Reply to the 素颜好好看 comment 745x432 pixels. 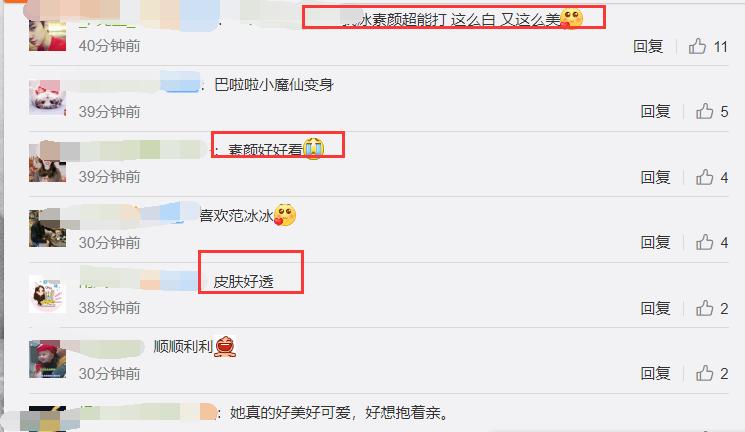point(656,178)
